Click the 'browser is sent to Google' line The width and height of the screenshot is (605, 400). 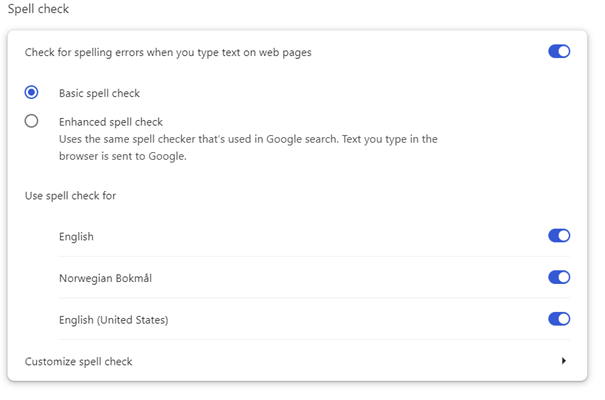click(x=123, y=156)
